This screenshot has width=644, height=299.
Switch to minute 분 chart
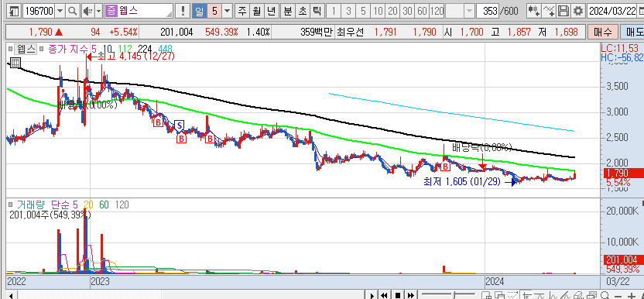click(287, 11)
